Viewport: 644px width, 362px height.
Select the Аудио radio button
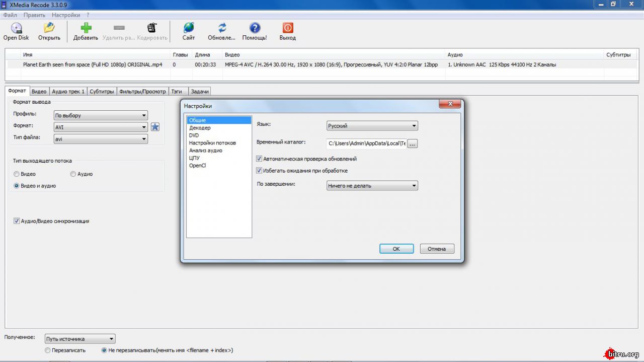[x=73, y=174]
